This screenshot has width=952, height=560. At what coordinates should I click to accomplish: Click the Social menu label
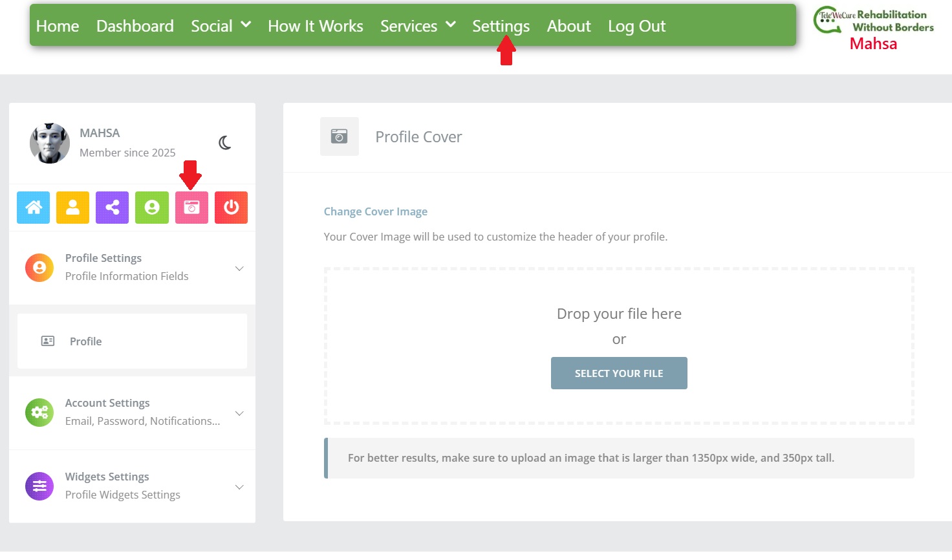click(211, 26)
